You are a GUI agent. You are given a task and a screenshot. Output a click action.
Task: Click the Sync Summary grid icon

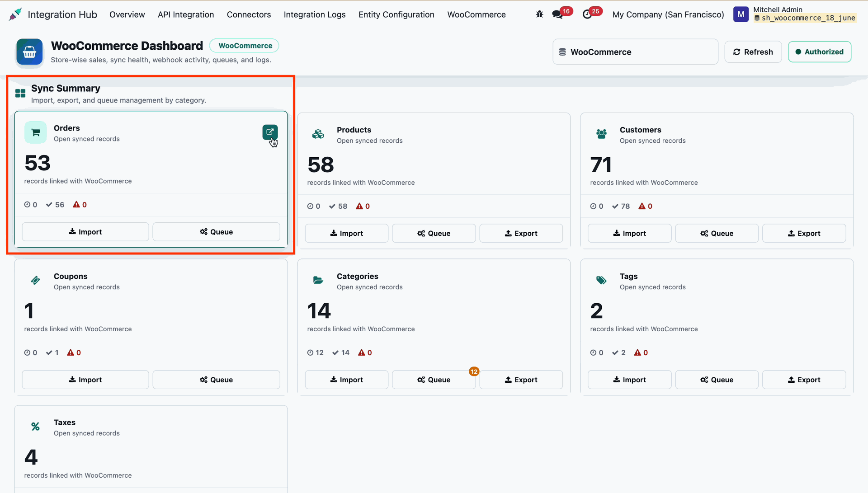(20, 94)
